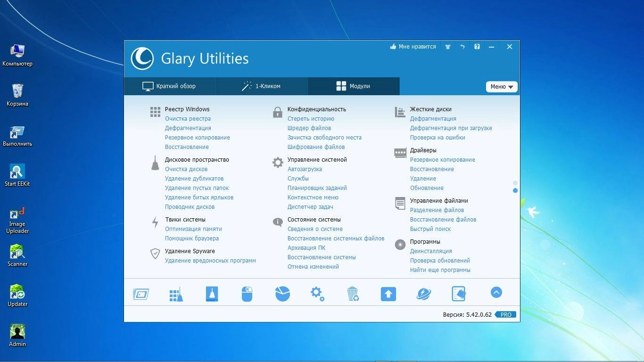
Task: Click the upper page indicator dot
Action: click(515, 183)
